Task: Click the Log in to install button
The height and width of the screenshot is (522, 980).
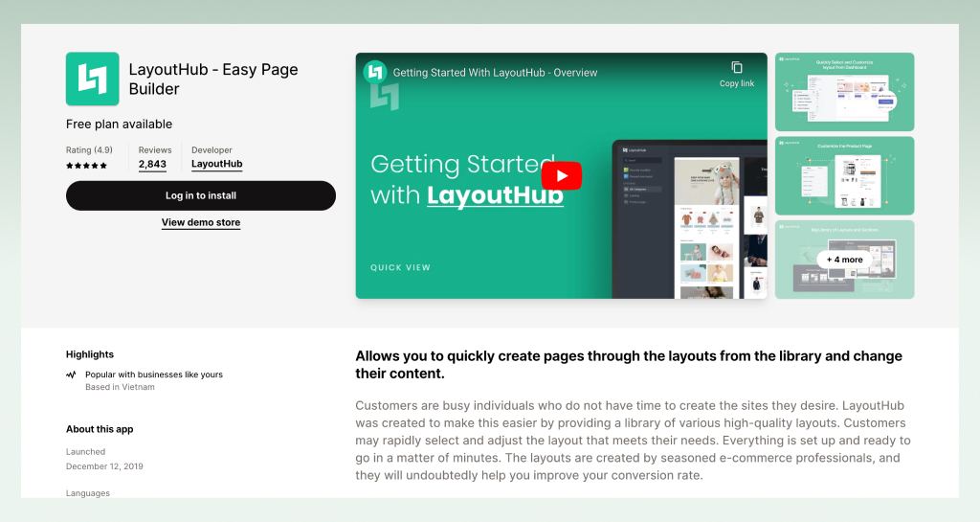Action: click(201, 195)
